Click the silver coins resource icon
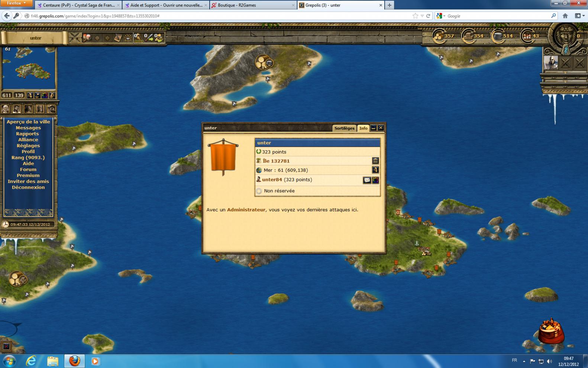The width and height of the screenshot is (588, 368). 498,36
